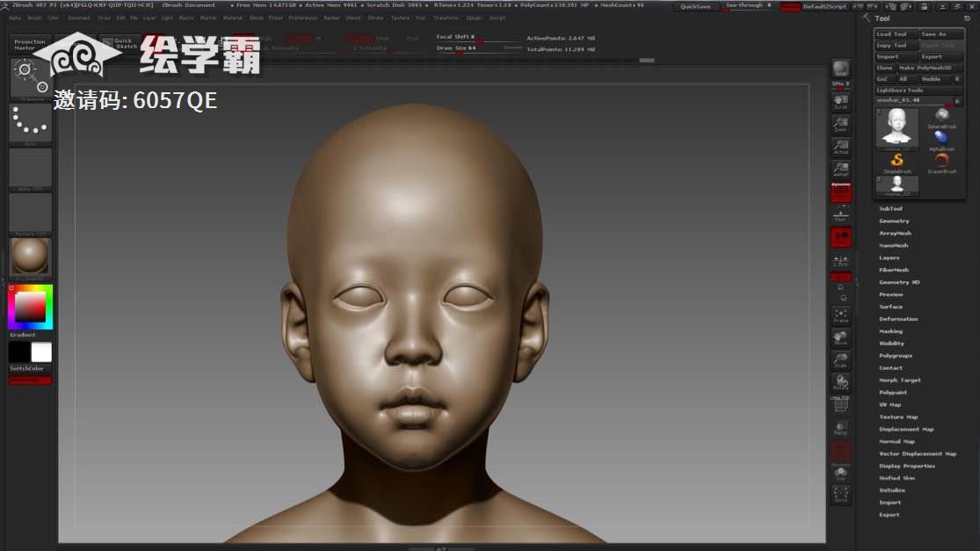This screenshot has height=551, width=980.
Task: Expand the Deformation section
Action: pos(898,319)
